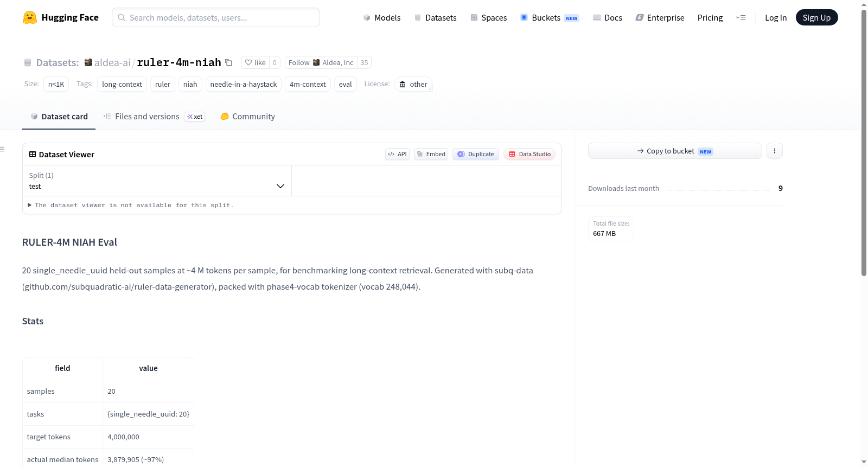Open the navbar more menu dropdown

[741, 17]
